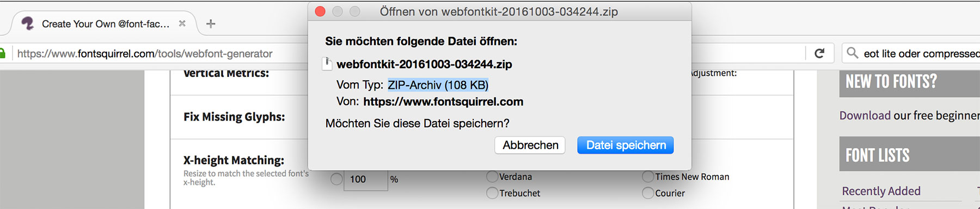
Task: Click the reload page icon
Action: 819,53
